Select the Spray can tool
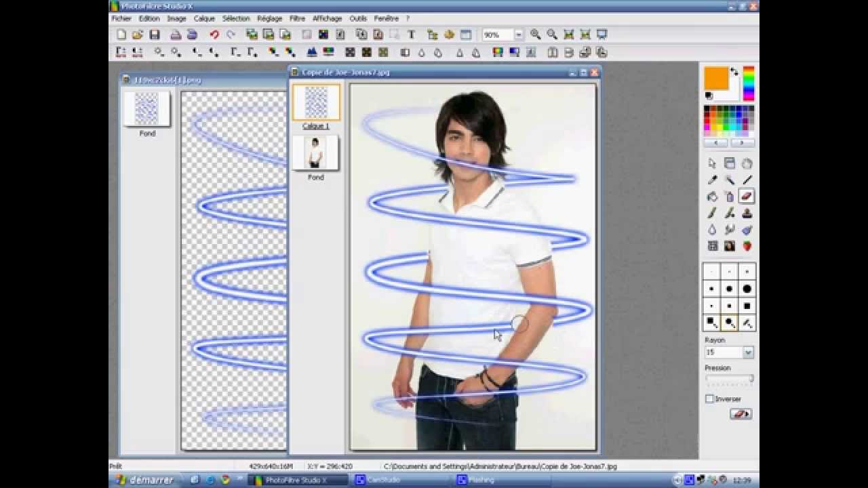Image resolution: width=868 pixels, height=488 pixels. [x=730, y=197]
